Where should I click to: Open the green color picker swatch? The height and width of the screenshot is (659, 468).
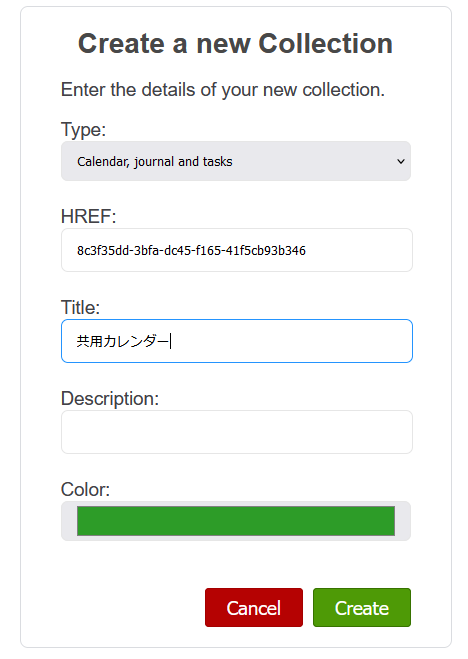[236, 521]
